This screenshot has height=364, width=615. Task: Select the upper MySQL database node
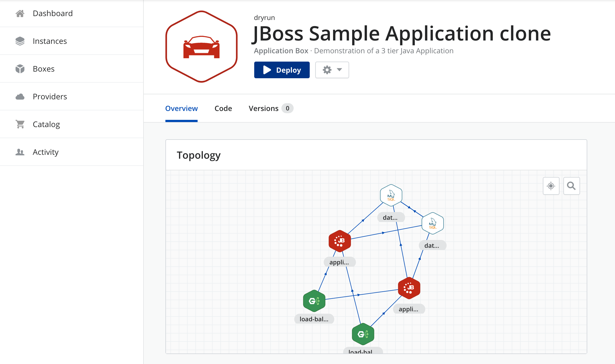pos(391,195)
